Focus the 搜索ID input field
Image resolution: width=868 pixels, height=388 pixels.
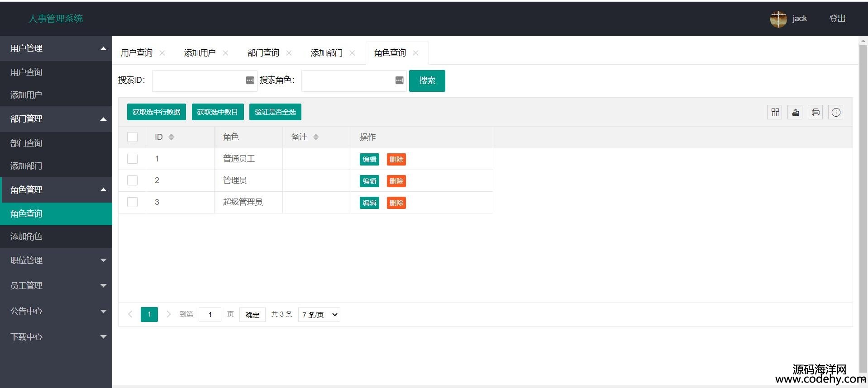205,80
